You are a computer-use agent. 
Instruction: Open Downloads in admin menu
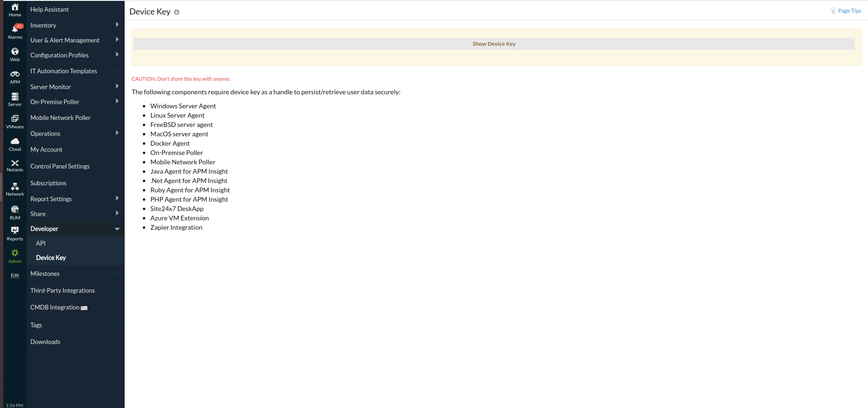[45, 342]
